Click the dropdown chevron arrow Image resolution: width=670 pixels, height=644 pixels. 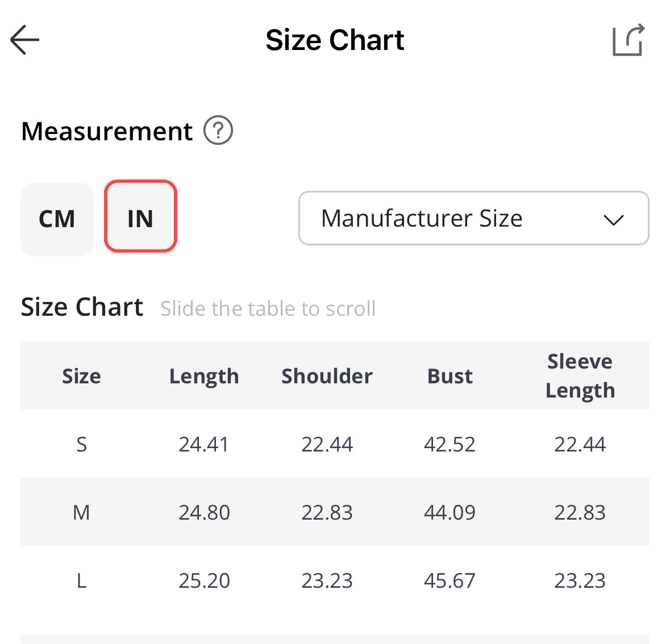click(x=613, y=219)
